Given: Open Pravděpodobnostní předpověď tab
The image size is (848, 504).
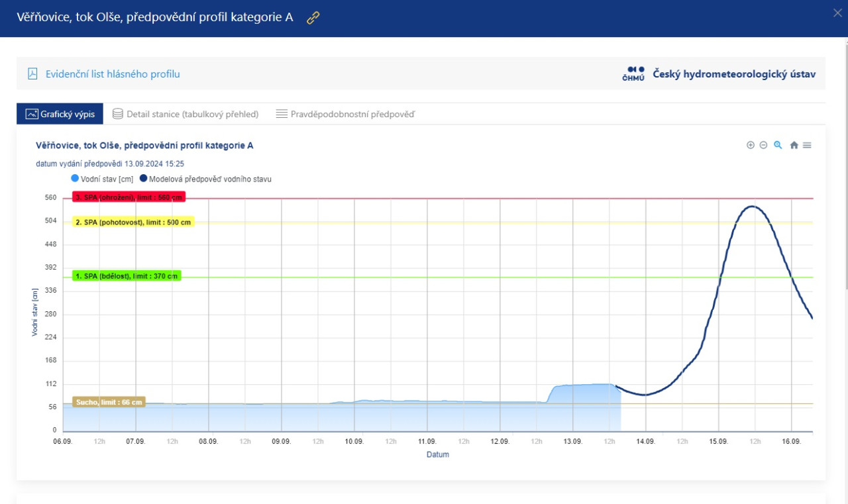Looking at the screenshot, I should click(345, 114).
